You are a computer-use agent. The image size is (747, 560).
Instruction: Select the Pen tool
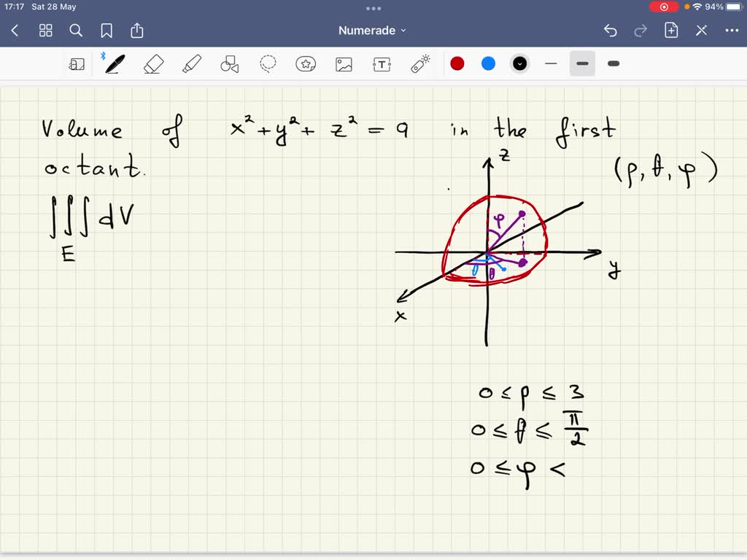115,63
